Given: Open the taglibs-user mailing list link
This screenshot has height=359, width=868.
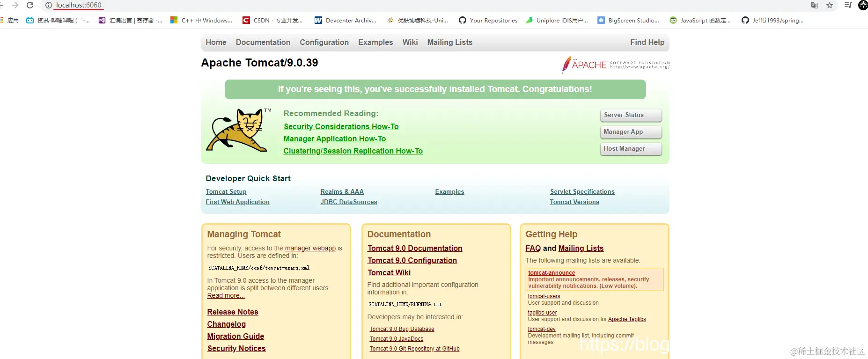Looking at the screenshot, I should [x=542, y=313].
